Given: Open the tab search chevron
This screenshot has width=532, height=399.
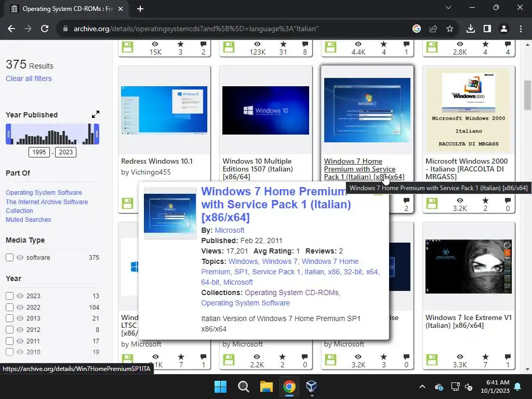Looking at the screenshot, I should [x=448, y=7].
